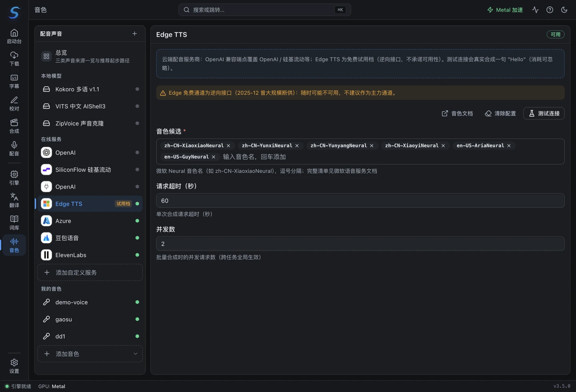
Task: Click the 可用 status badge
Action: click(556, 34)
